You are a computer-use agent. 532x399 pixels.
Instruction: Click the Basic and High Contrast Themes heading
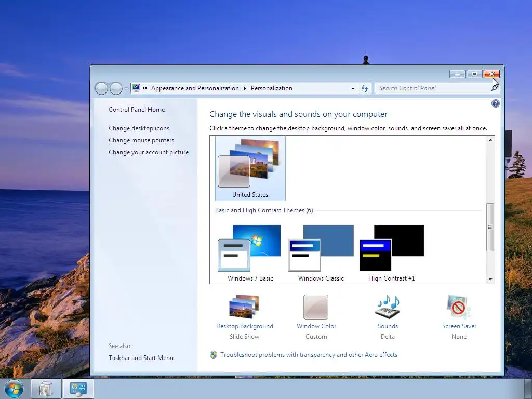pyautogui.click(x=264, y=210)
